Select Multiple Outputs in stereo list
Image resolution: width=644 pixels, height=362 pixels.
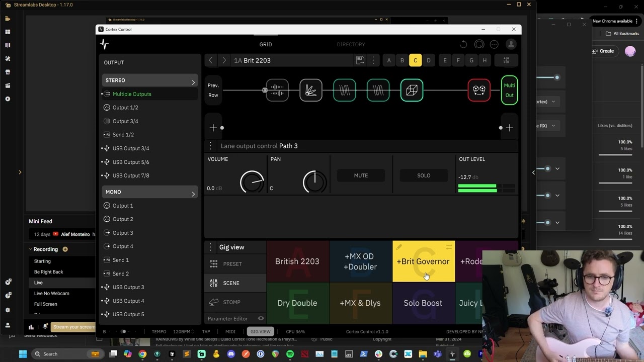(150, 94)
